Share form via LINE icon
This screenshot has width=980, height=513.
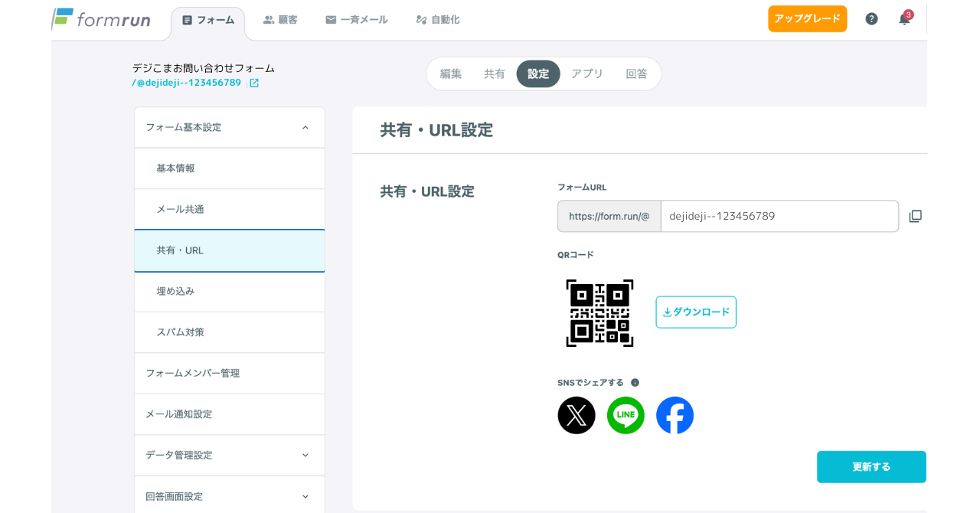pos(626,415)
